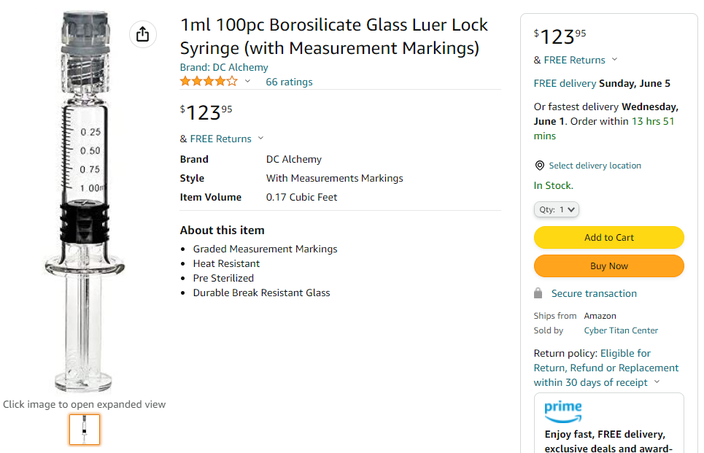Expand FREE Returns in buy box
The width and height of the screenshot is (704, 453).
pyautogui.click(x=614, y=60)
